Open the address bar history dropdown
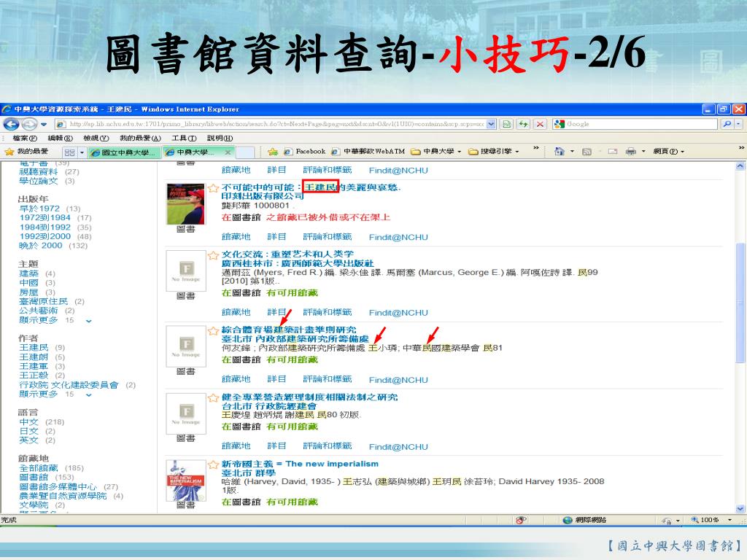Viewport: 747px width, 560px height. 491,124
